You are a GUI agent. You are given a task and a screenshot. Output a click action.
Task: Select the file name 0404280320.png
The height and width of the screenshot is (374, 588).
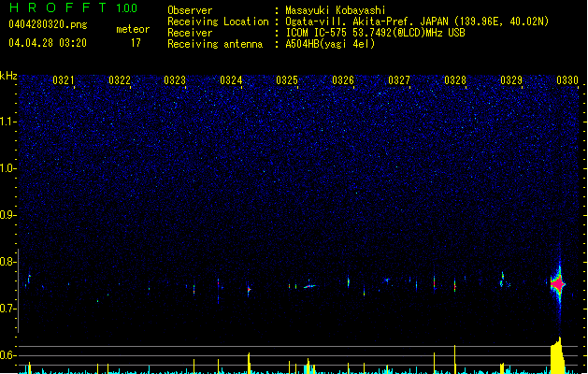tap(48, 24)
